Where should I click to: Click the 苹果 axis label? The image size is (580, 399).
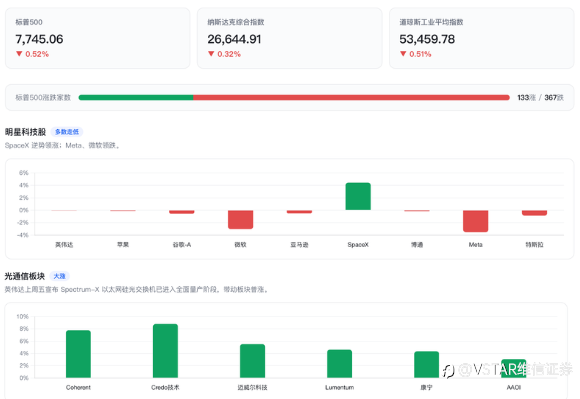(123, 245)
